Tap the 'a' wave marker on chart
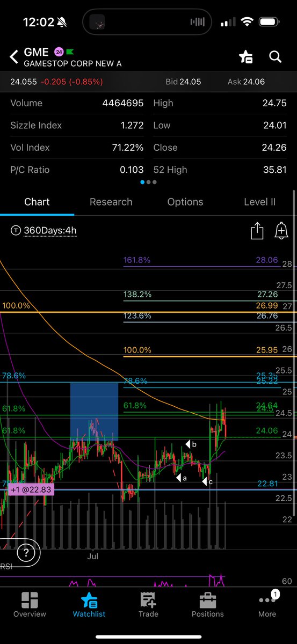 (x=180, y=478)
